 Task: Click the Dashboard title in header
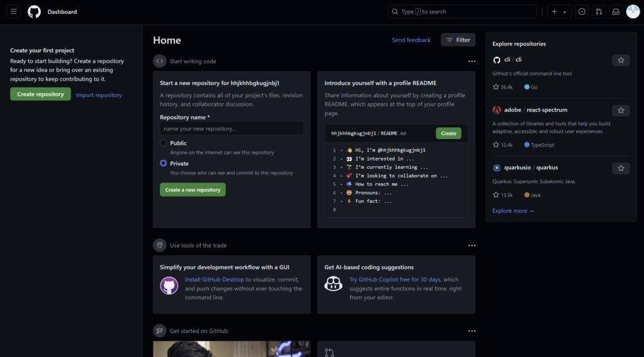click(x=62, y=12)
